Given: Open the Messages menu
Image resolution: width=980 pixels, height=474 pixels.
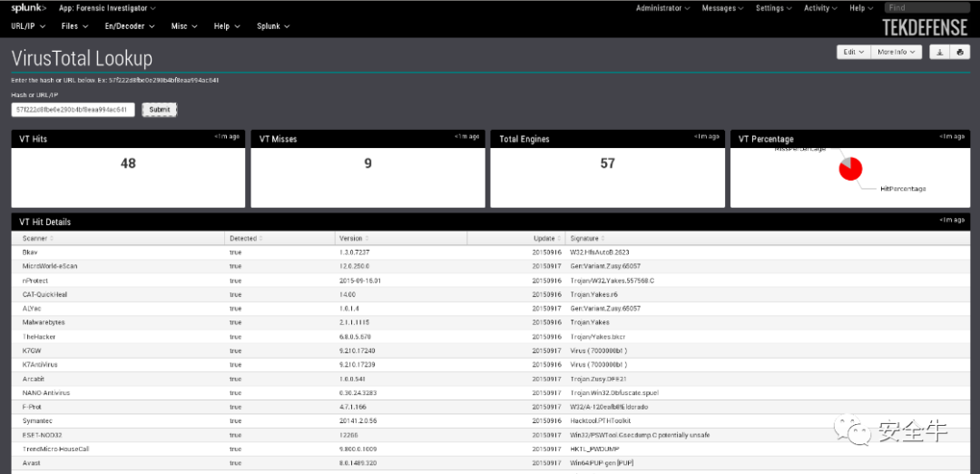Looking at the screenshot, I should point(722,8).
